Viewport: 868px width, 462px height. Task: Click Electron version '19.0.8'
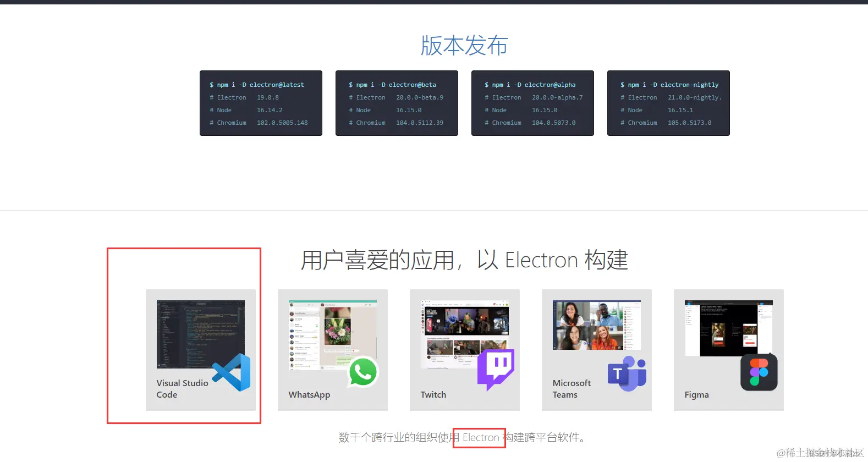point(268,97)
